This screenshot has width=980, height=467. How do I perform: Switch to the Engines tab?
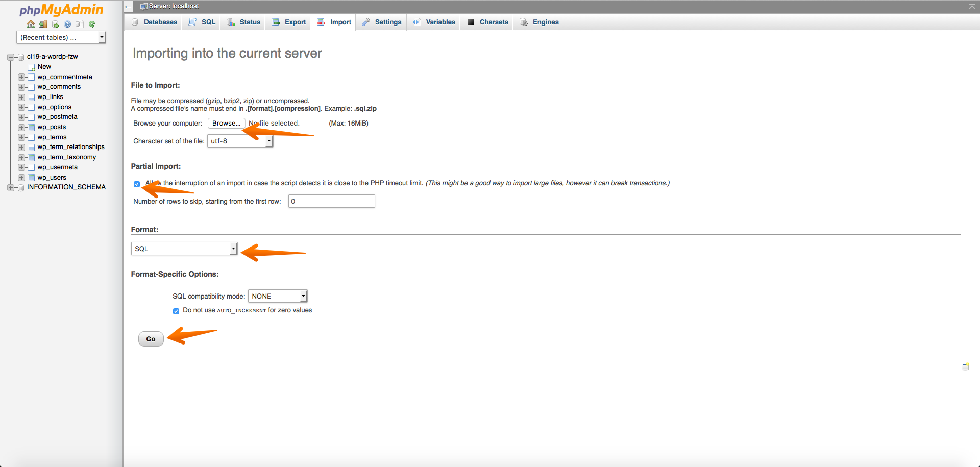point(539,22)
